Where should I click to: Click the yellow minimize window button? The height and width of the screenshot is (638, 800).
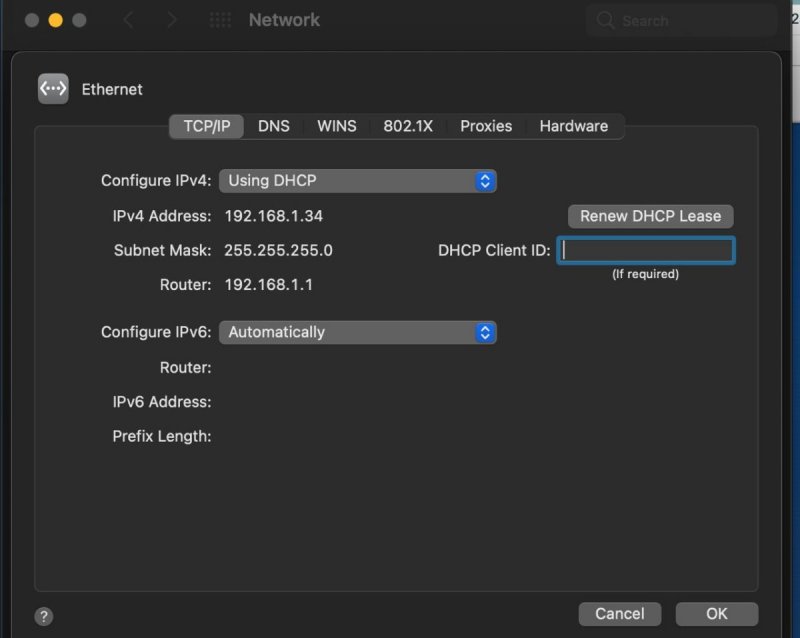(56, 20)
